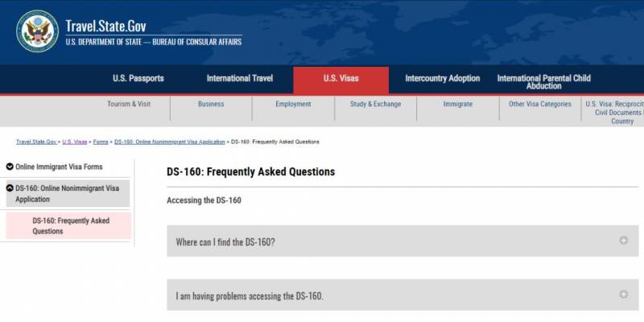The image size is (644, 322).
Task: Click the Department of State seal logo
Action: (x=37, y=31)
